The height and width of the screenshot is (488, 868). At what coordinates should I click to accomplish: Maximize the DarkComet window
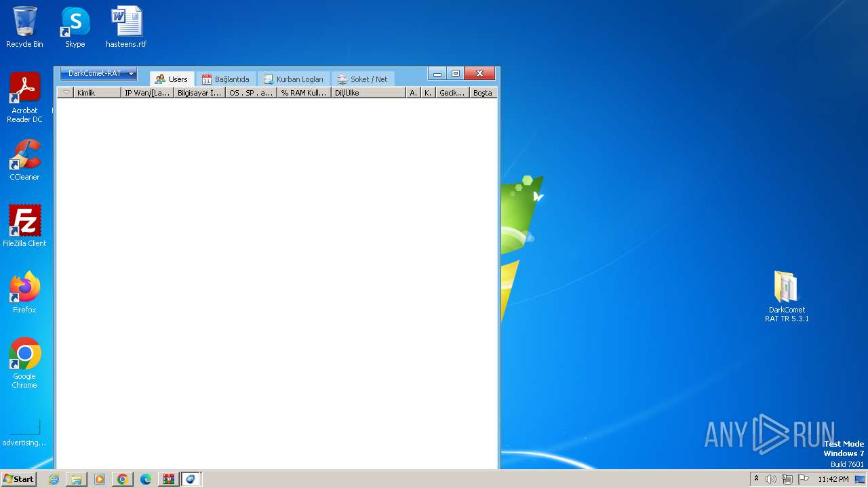tap(456, 73)
